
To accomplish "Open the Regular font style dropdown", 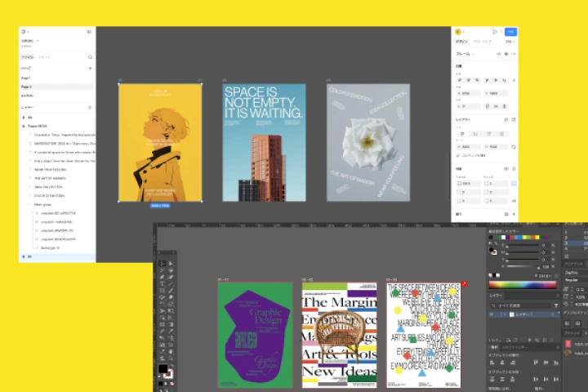I will click(576, 280).
